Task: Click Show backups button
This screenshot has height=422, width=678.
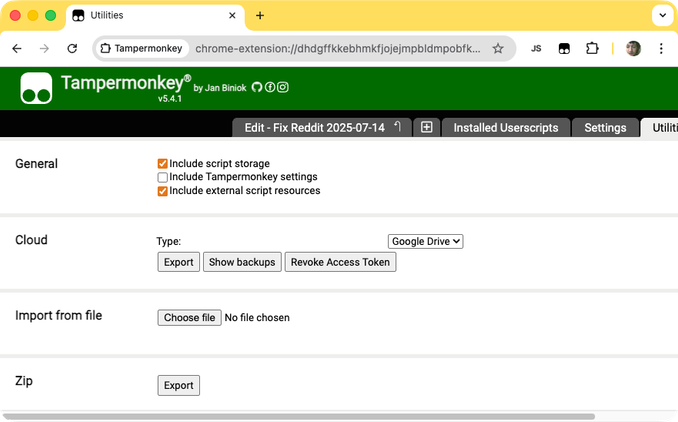Action: pyautogui.click(x=242, y=262)
